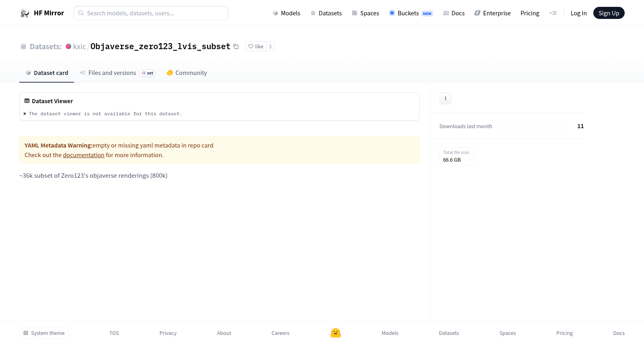
Task: Open the three-dot options menu in sidebar
Action: click(446, 98)
